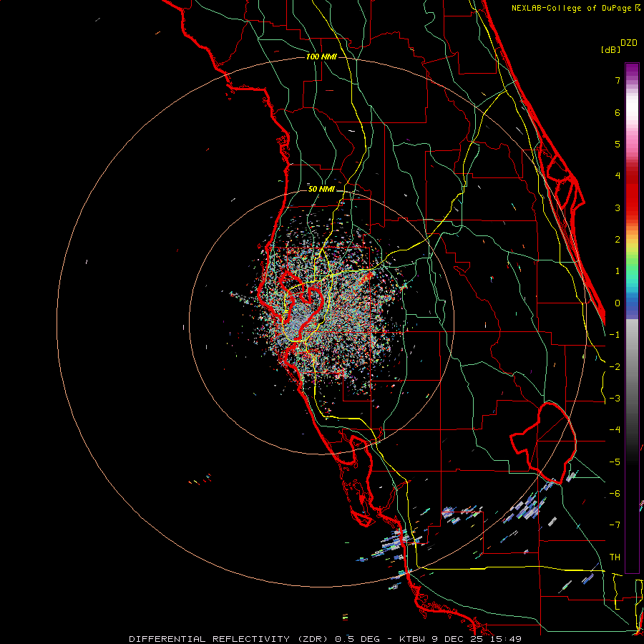The image size is (644, 644).
Task: Click the 100 NMI range ring label
Action: pyautogui.click(x=321, y=57)
